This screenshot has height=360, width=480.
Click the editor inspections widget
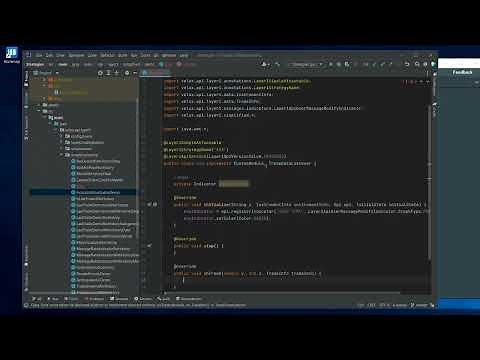[415, 82]
